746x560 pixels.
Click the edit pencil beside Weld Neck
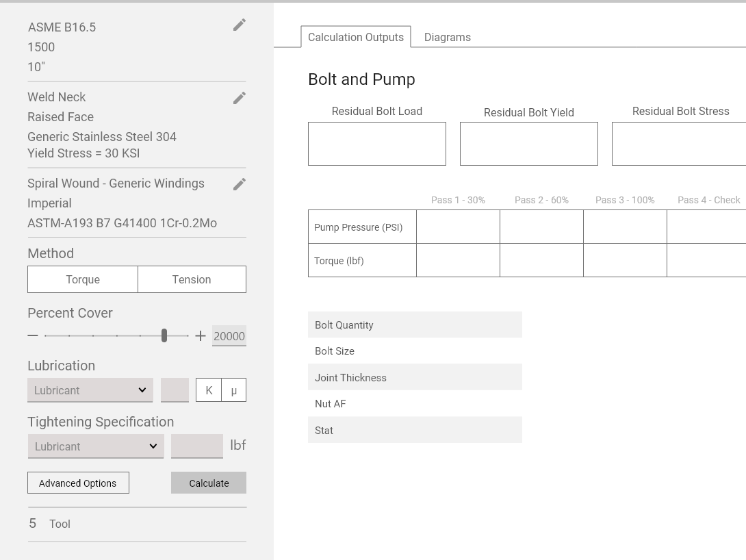[x=239, y=99]
